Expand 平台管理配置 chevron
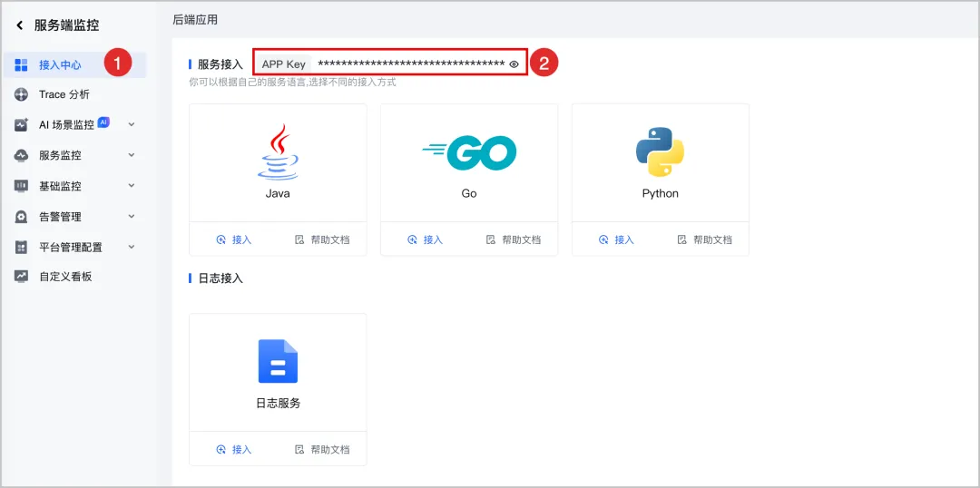The width and height of the screenshot is (980, 488). point(132,247)
